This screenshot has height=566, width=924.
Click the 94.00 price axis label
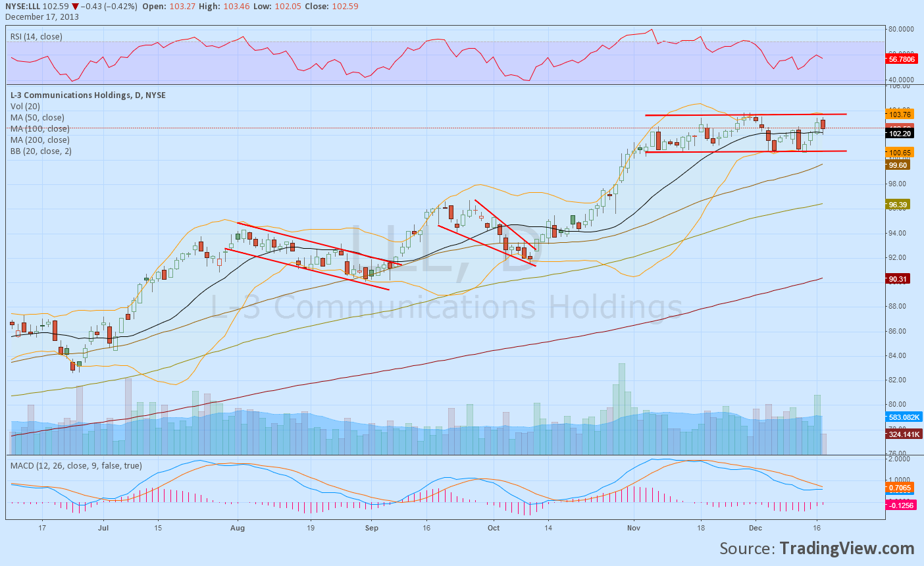click(897, 234)
